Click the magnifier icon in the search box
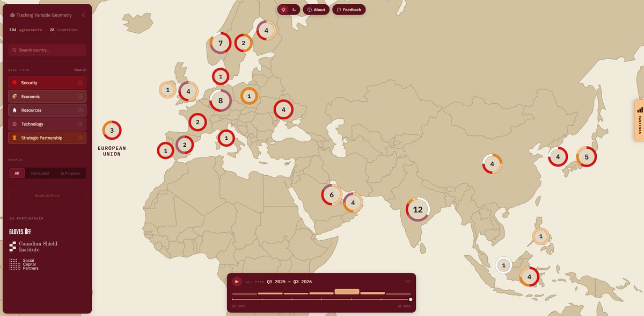 (14, 50)
